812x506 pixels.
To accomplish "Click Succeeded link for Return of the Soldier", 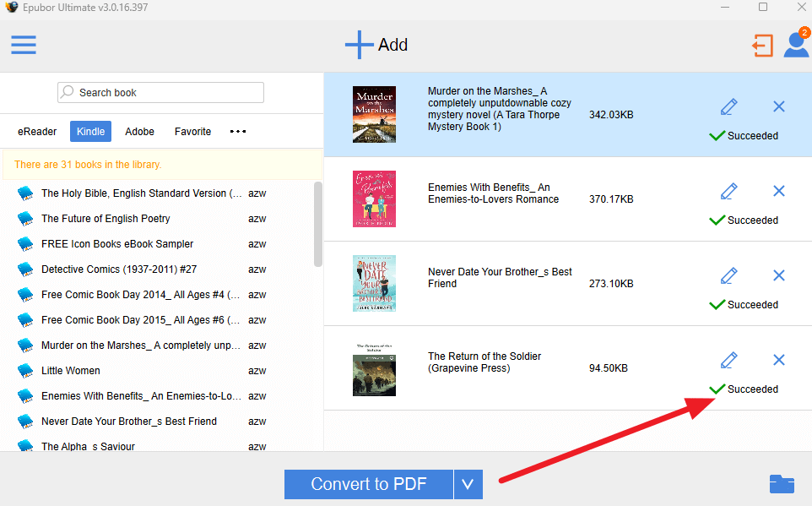I will click(x=752, y=389).
